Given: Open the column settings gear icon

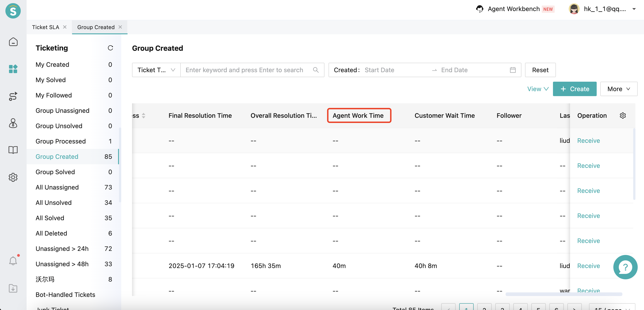Looking at the screenshot, I should (623, 116).
